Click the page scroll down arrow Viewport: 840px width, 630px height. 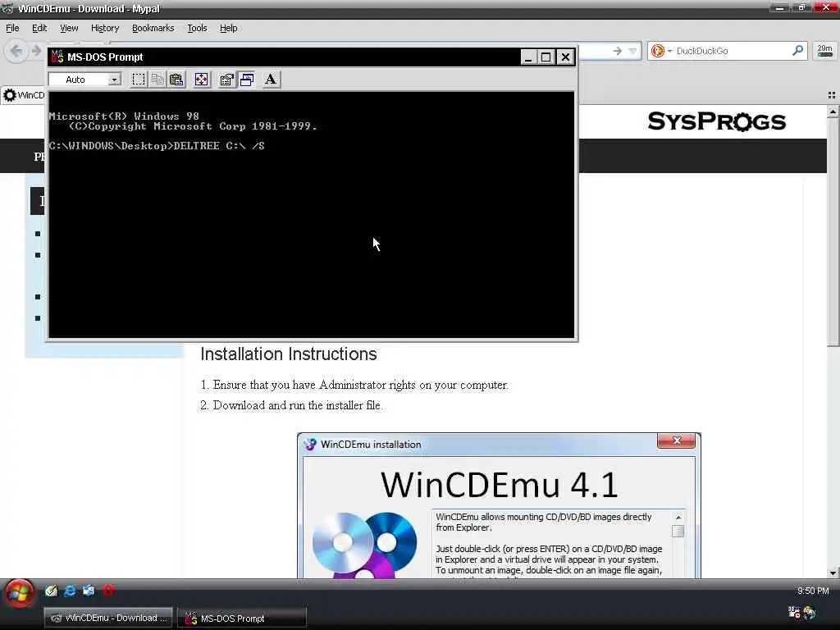[833, 573]
